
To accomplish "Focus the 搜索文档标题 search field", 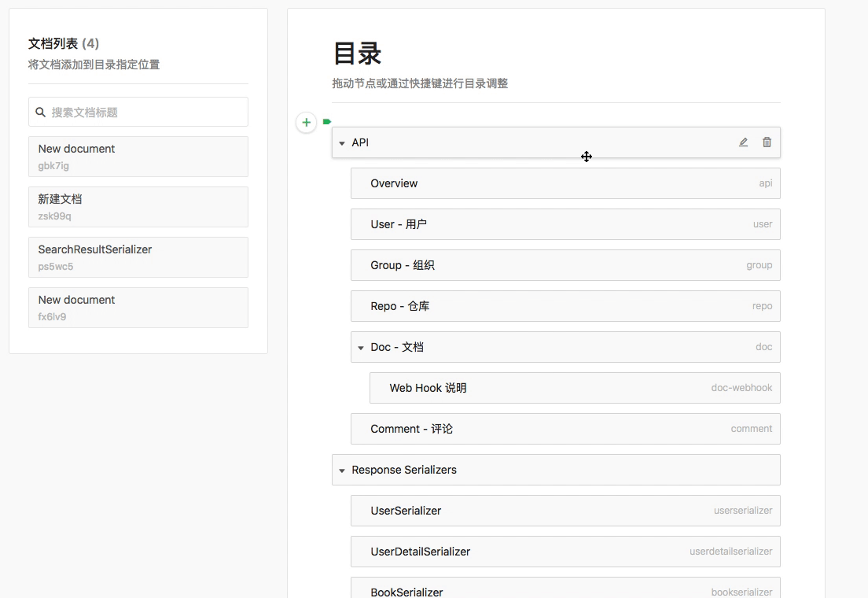I will pyautogui.click(x=146, y=113).
